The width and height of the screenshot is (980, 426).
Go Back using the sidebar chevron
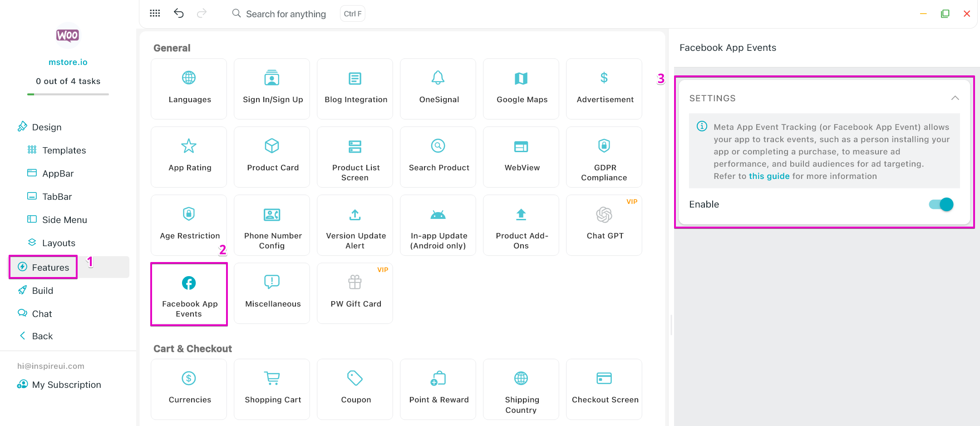[x=23, y=336]
